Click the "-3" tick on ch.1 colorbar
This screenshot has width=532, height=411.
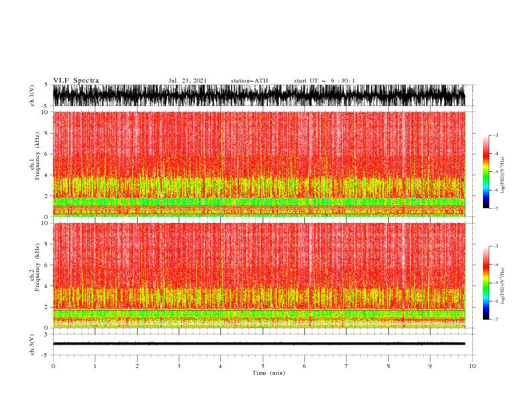[495, 135]
